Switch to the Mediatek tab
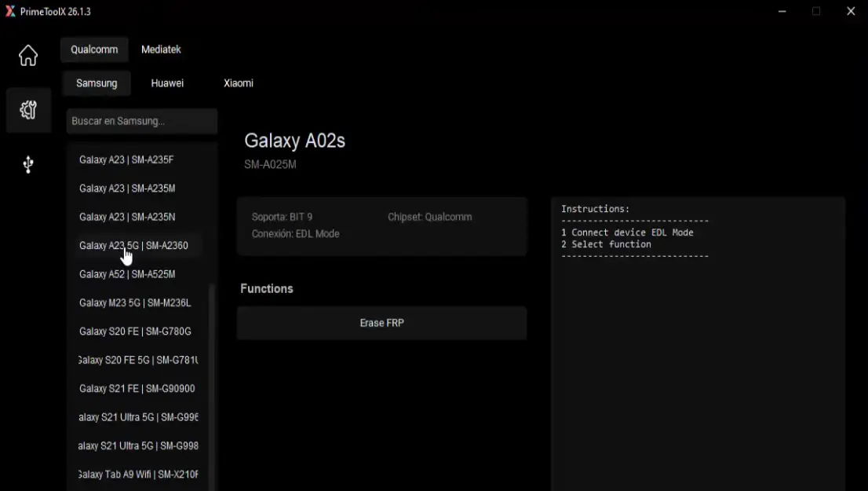 pos(161,49)
